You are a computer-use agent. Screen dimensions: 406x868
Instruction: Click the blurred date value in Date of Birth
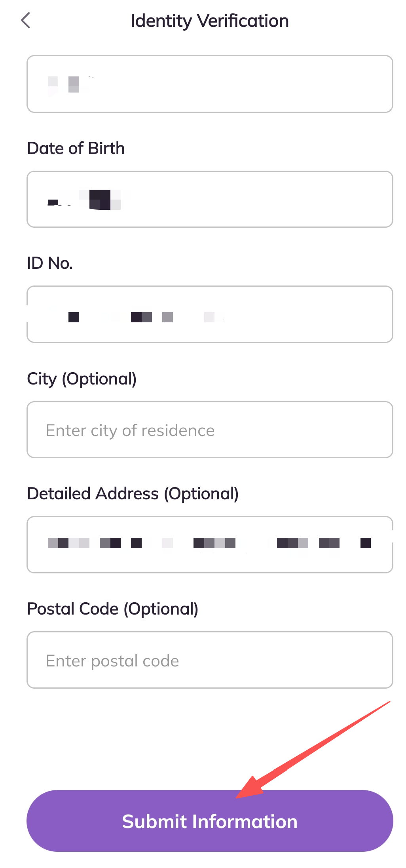(x=89, y=200)
